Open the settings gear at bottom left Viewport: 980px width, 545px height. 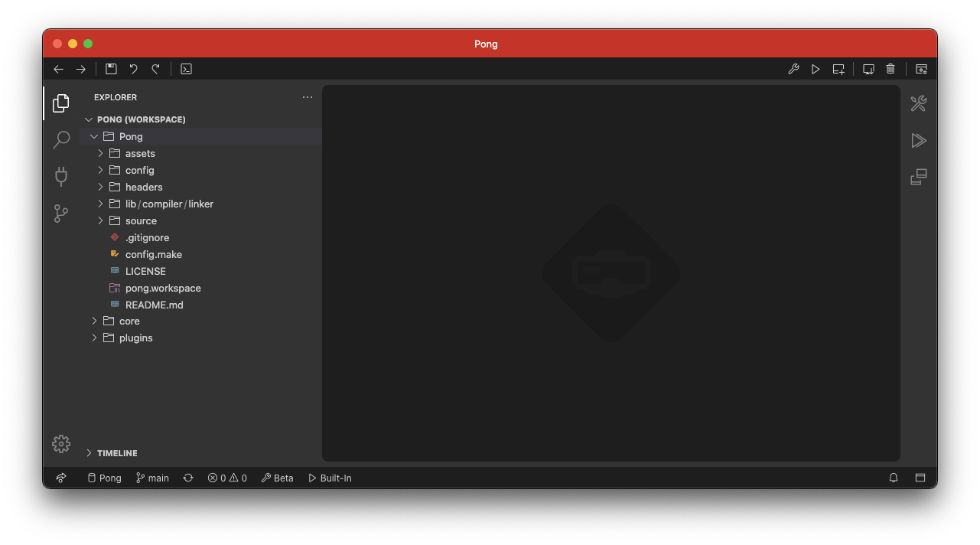pyautogui.click(x=61, y=444)
